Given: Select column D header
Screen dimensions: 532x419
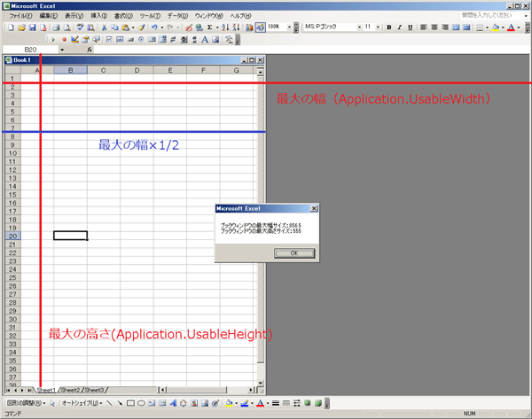Looking at the screenshot, I should click(137, 70).
